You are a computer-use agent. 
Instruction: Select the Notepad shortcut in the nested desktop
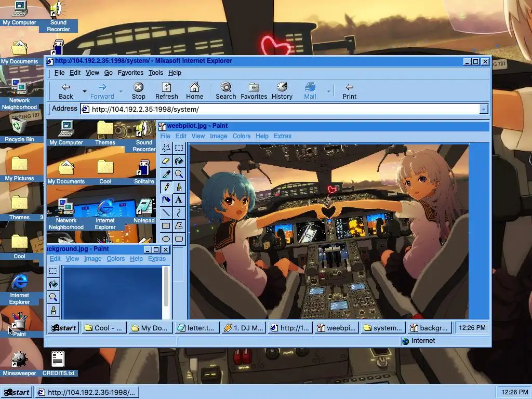pyautogui.click(x=144, y=211)
